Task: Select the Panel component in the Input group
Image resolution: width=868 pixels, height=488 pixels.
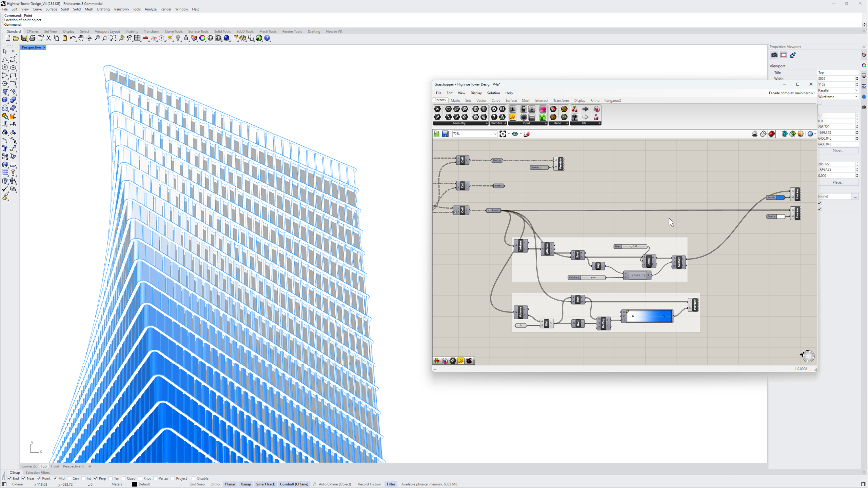Action: tap(532, 118)
